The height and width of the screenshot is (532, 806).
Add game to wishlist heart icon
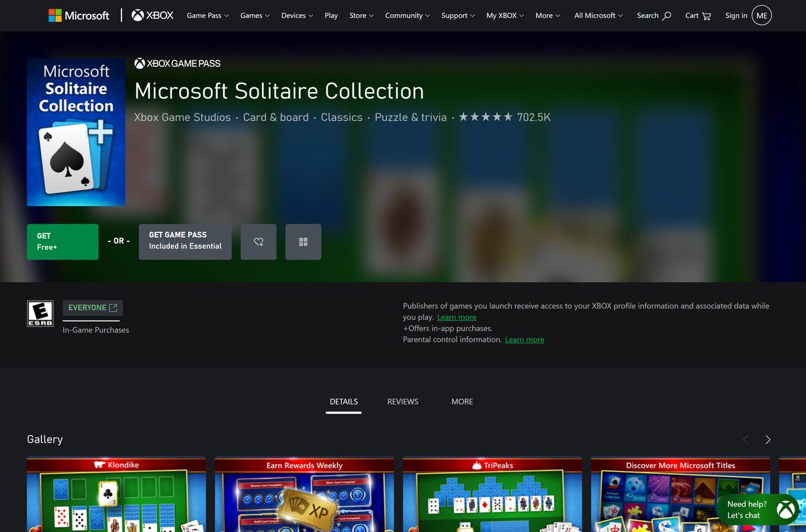click(259, 242)
